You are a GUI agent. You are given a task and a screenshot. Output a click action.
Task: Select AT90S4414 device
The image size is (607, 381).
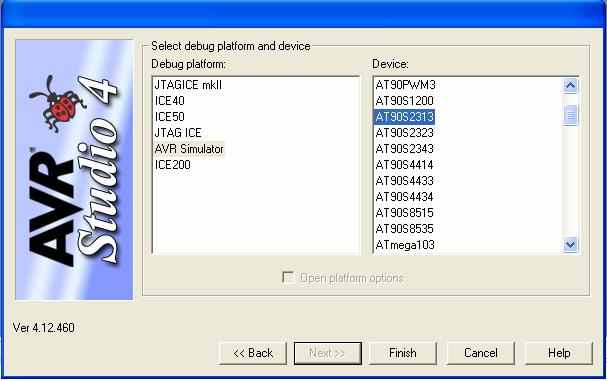tap(405, 165)
